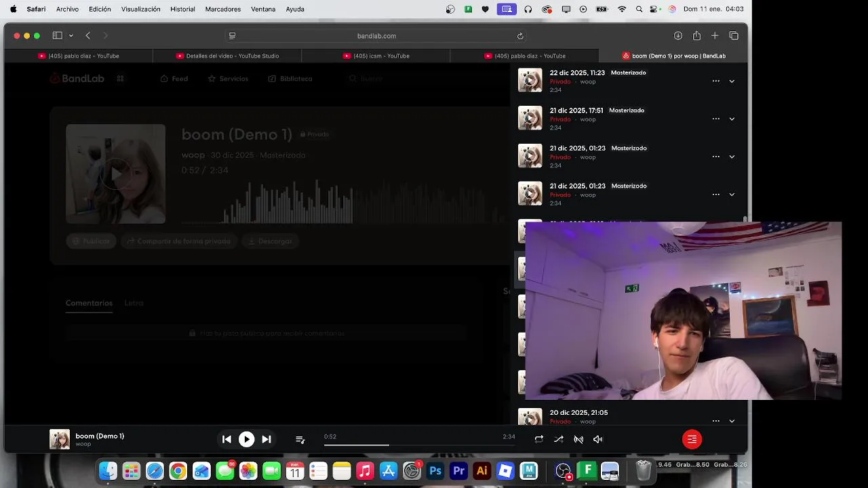Open the page reader icon in address bar
Viewport: 868px width, 488px height.
232,36
